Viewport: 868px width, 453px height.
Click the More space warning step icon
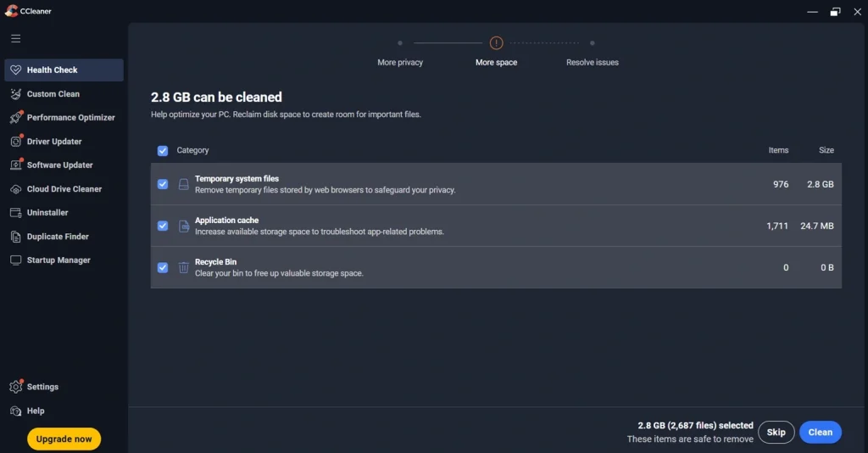[x=496, y=42]
